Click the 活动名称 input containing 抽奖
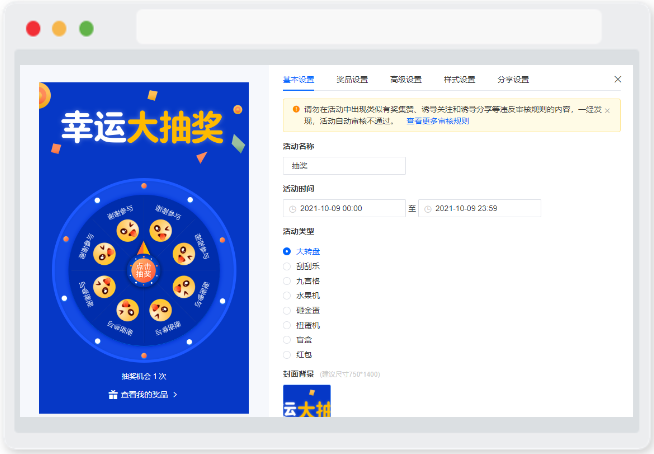This screenshot has width=654, height=454. coord(344,166)
